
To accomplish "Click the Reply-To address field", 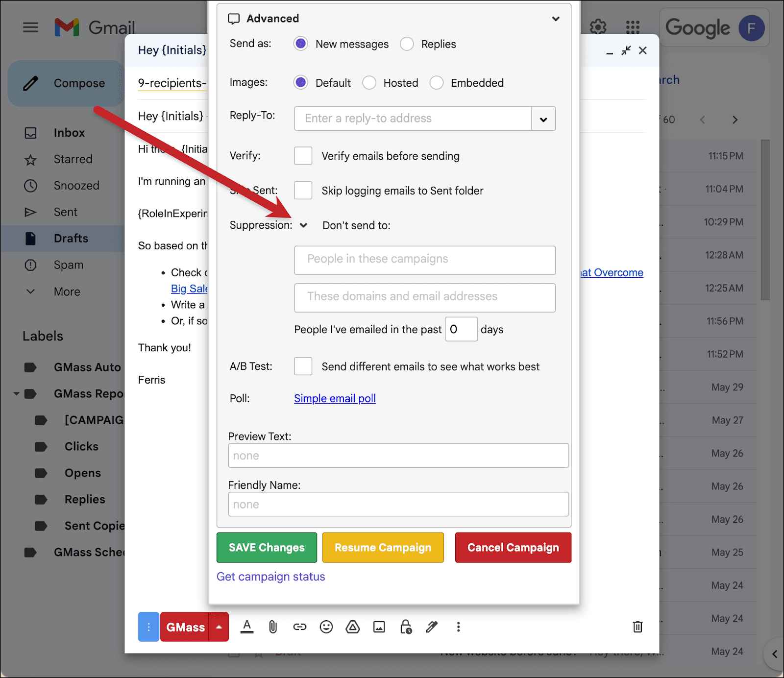I will pos(413,119).
